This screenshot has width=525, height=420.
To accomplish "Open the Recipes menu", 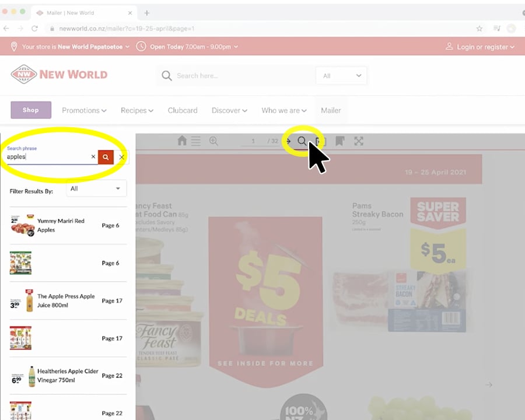I will tap(136, 110).
